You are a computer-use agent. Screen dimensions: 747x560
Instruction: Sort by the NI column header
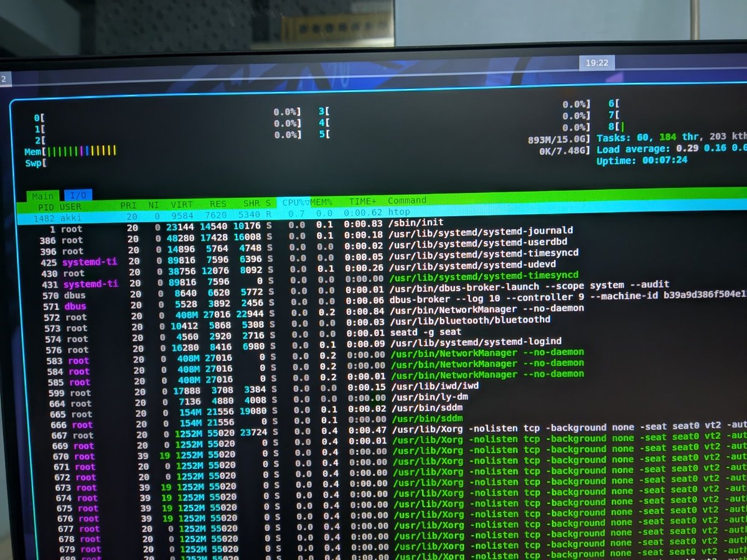point(153,205)
